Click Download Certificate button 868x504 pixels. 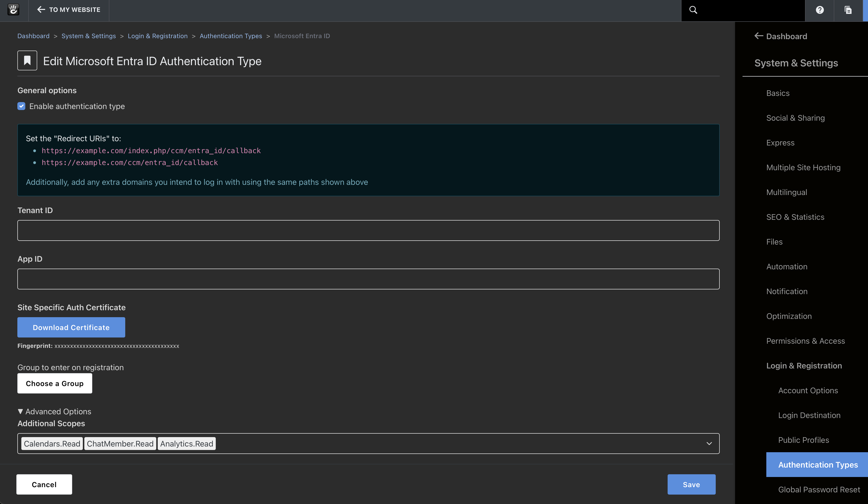pos(71,327)
